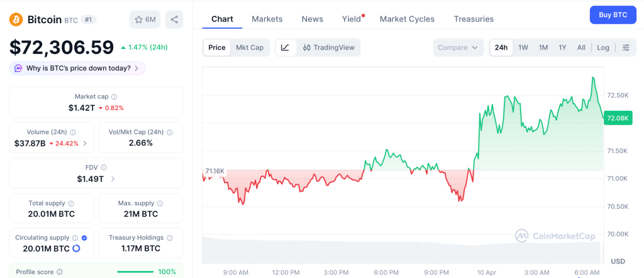Open 'Why is BTC's price down today?'
This screenshot has width=644, height=278.
click(x=77, y=68)
